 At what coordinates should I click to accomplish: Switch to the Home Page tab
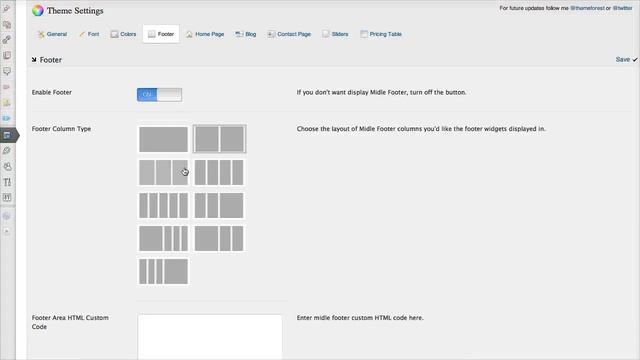click(x=205, y=34)
